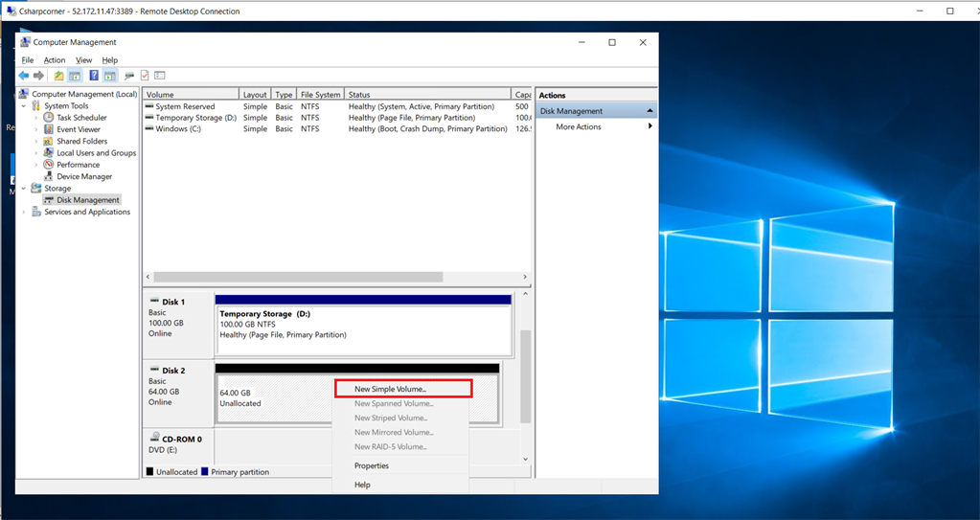Click the System Tools wrench icon

[35, 105]
